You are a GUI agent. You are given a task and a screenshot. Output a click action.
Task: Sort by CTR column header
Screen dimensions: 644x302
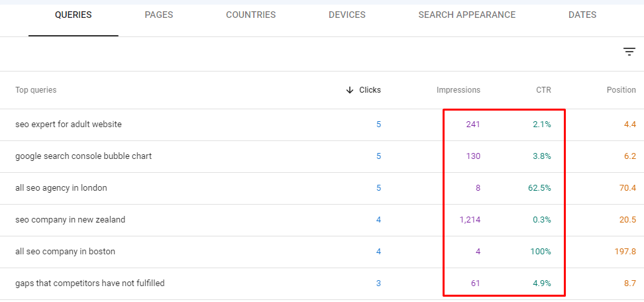pyautogui.click(x=543, y=90)
